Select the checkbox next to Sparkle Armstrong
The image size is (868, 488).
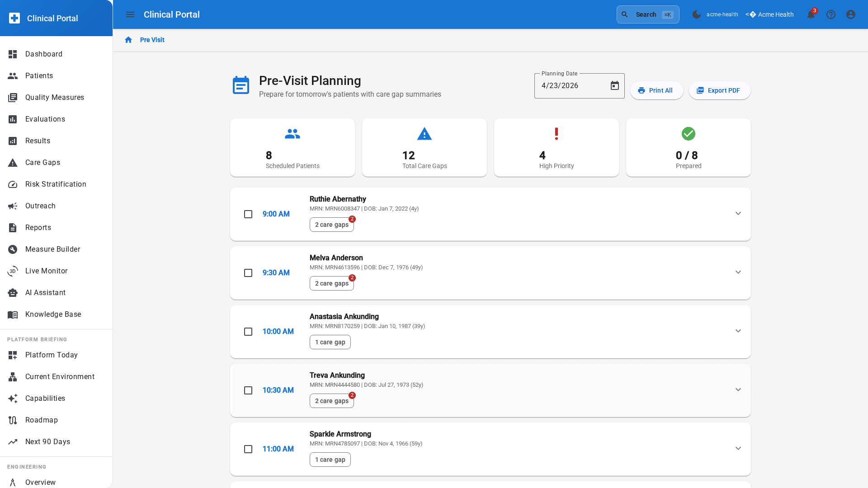(x=248, y=449)
